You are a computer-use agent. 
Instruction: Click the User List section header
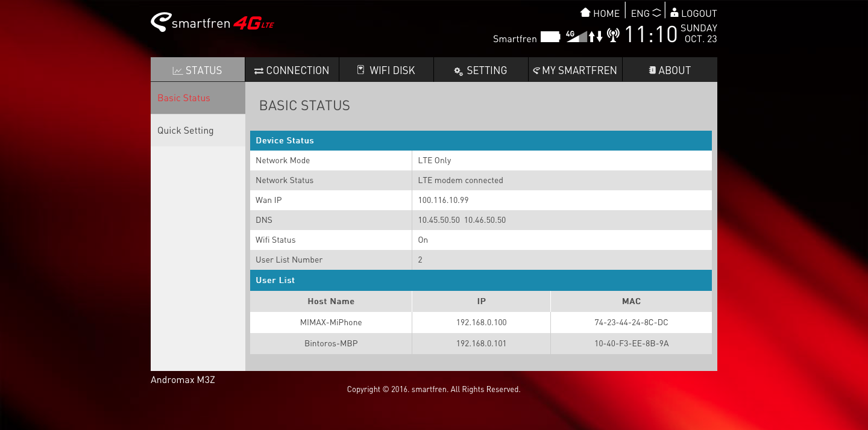481,280
